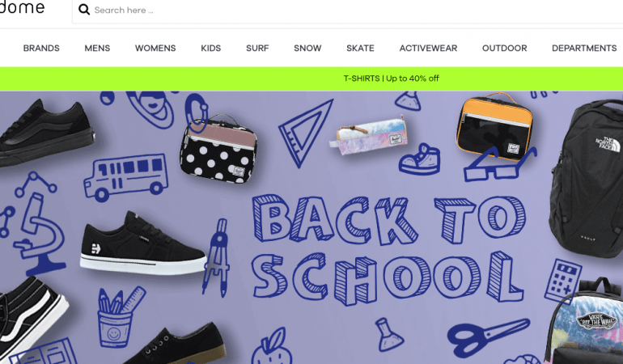Screen dimensions: 623x364
Task: Click the Back to School banner text
Action: (388, 250)
